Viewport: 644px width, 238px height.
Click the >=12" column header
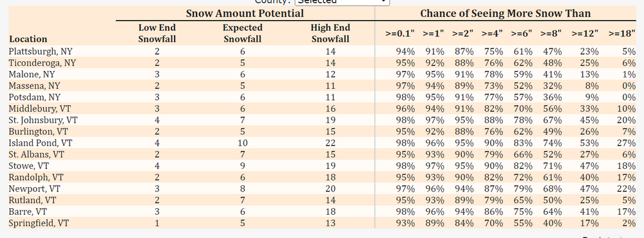[585, 34]
